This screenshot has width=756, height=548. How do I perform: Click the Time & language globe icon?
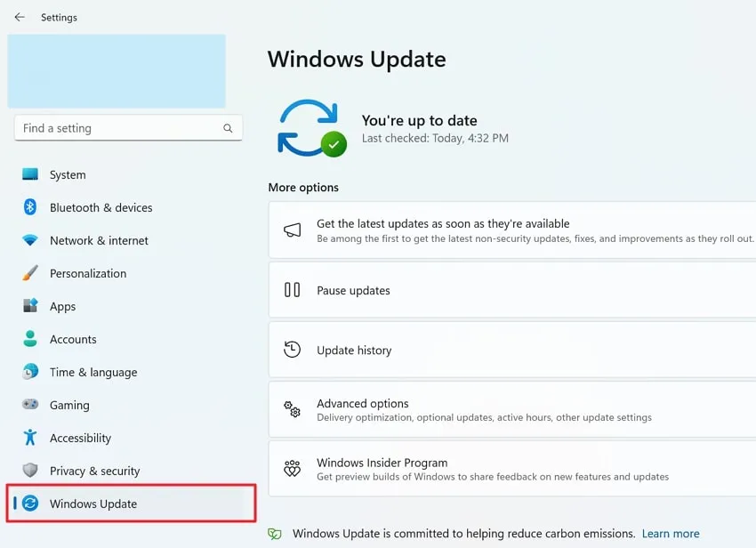tap(30, 372)
